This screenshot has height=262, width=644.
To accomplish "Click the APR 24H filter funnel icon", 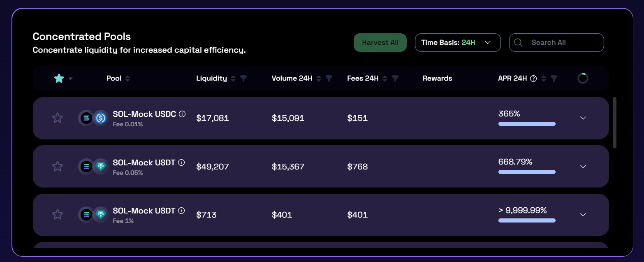I will point(554,79).
